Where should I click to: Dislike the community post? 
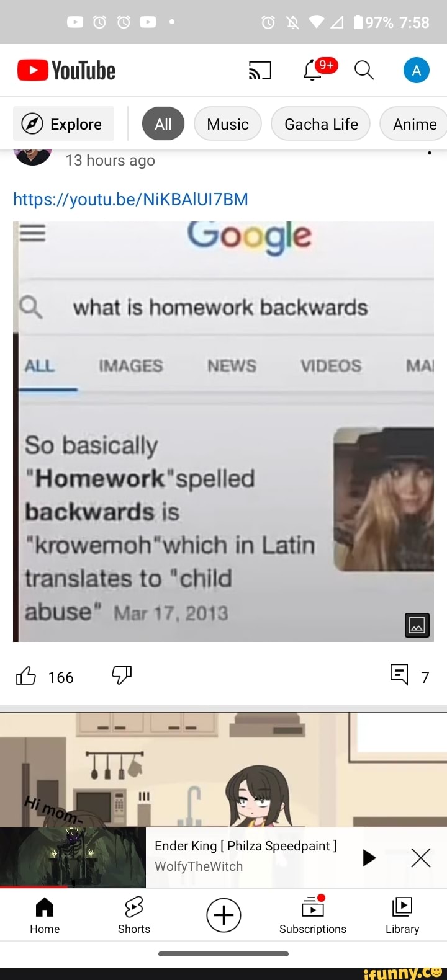[x=122, y=675]
